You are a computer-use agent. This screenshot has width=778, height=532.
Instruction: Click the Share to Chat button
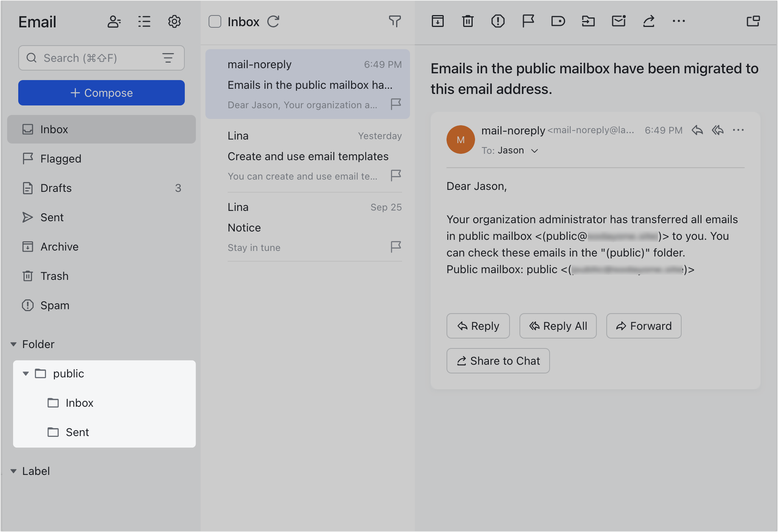498,360
